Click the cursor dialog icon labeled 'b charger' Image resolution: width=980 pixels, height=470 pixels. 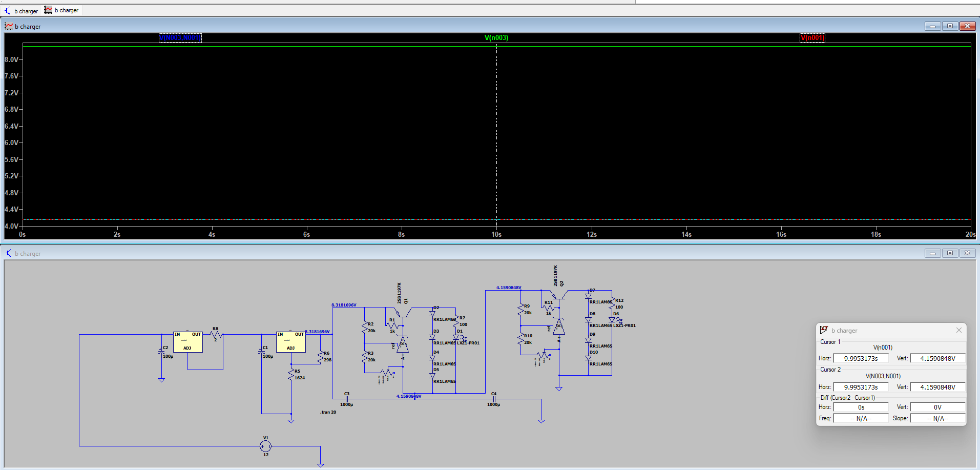coord(824,330)
